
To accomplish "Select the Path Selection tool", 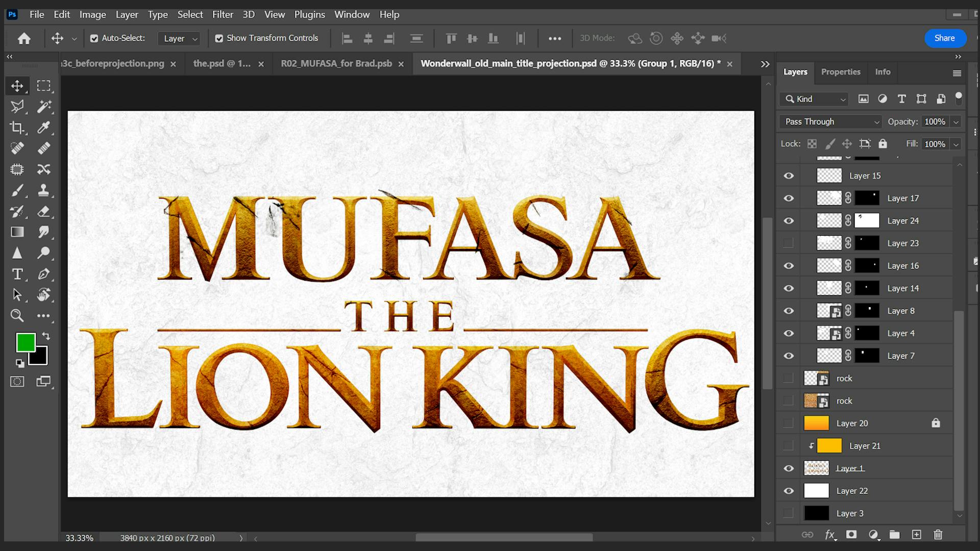I will coord(17,295).
